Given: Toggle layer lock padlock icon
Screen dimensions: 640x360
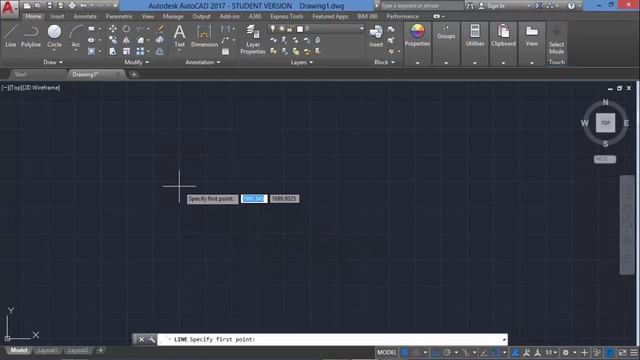Looking at the screenshot, I should pos(290,29).
